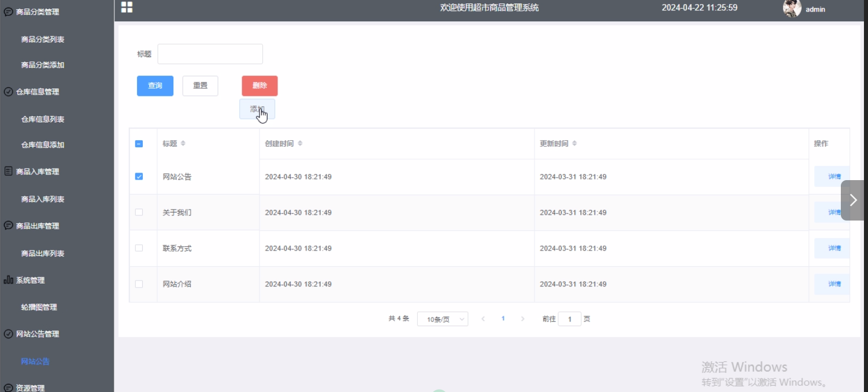This screenshot has height=392, width=868.
Task: Click the grid menu icon in header
Action: click(x=127, y=7)
